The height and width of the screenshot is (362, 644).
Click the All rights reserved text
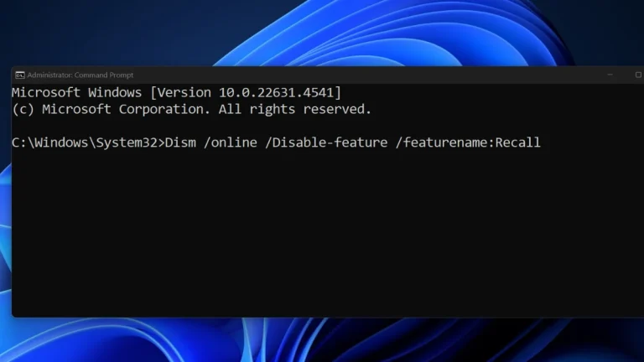295,109
